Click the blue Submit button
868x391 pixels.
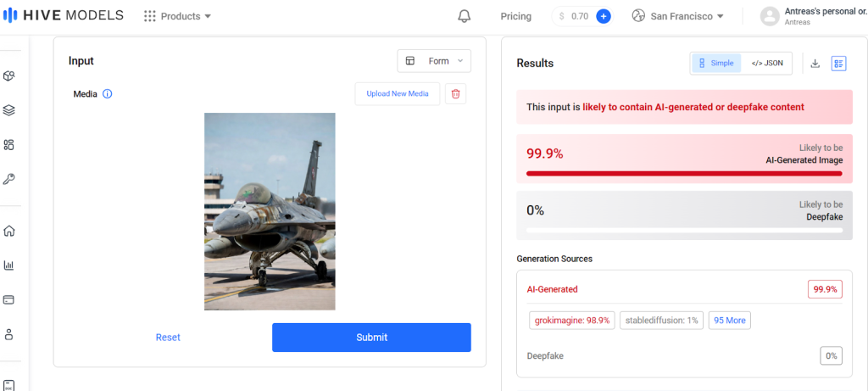[371, 338]
